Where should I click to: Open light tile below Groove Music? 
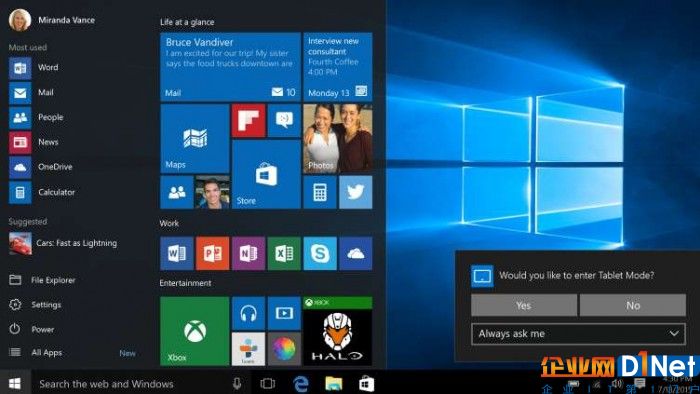248,349
